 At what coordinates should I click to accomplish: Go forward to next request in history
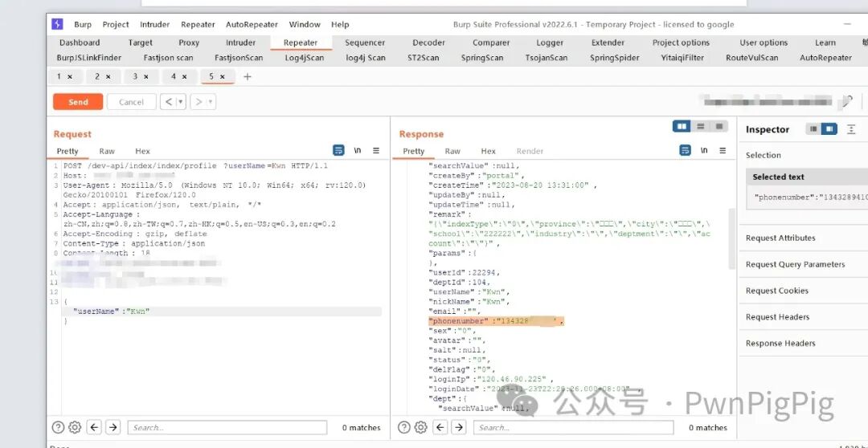(198, 102)
